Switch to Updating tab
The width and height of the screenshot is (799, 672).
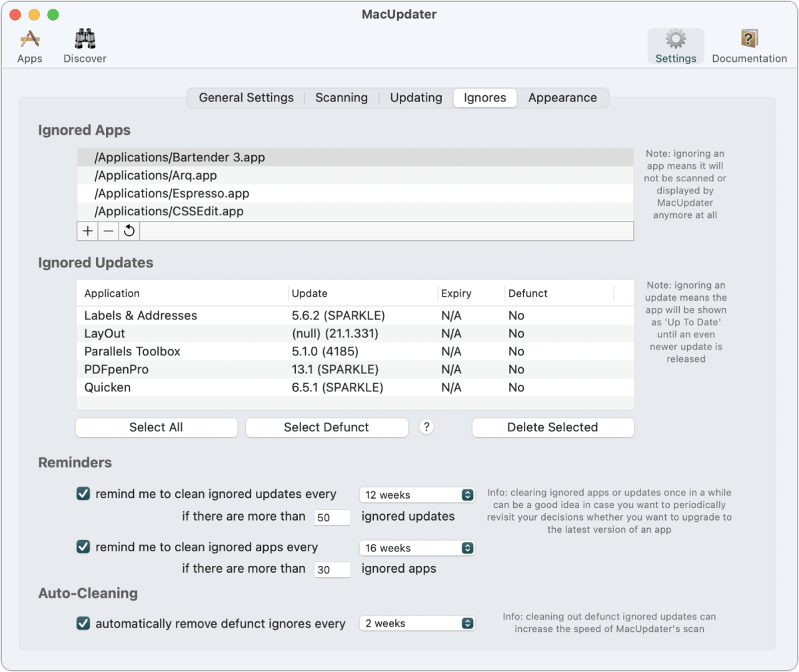pyautogui.click(x=416, y=97)
